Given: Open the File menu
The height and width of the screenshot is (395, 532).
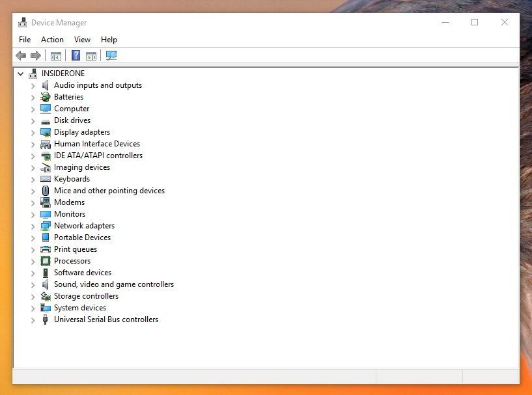Looking at the screenshot, I should click(24, 40).
